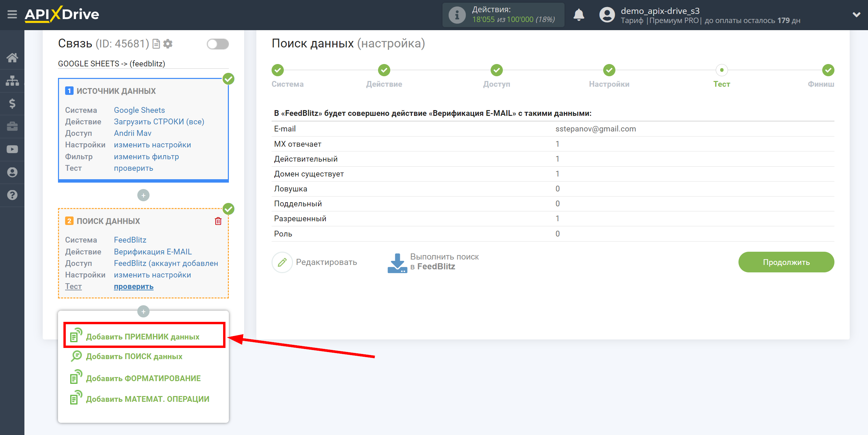The height and width of the screenshot is (435, 868).
Task: Open notifications bell
Action: pyautogui.click(x=579, y=15)
